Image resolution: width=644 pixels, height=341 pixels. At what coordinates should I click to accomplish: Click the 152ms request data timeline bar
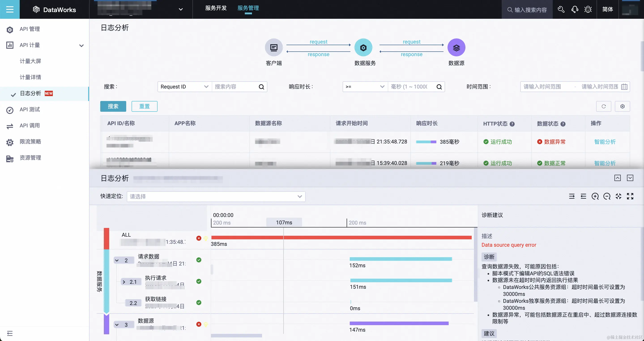coord(401,259)
